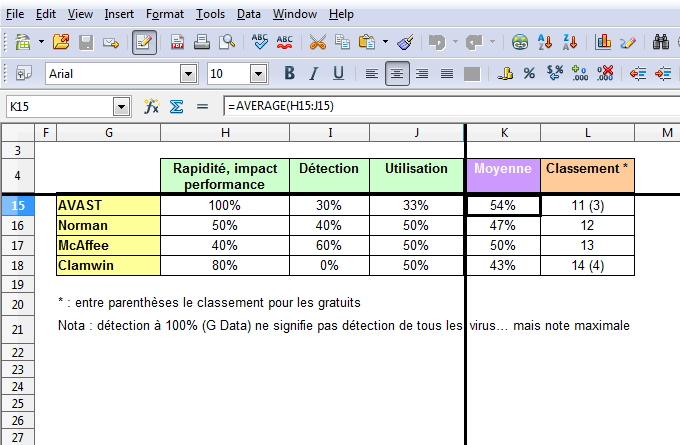Viewport: 680px width, 445px height.
Task: Select the AVAST cell
Action: pyautogui.click(x=108, y=205)
